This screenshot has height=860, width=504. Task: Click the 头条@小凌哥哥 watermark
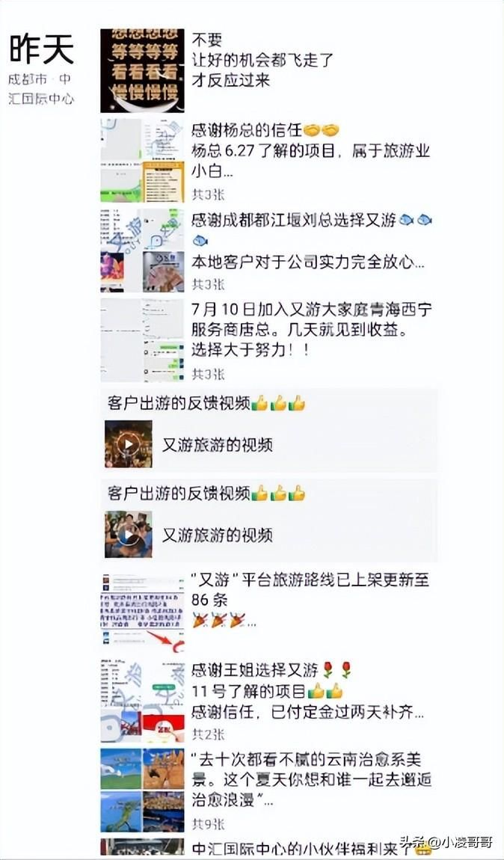click(x=446, y=842)
